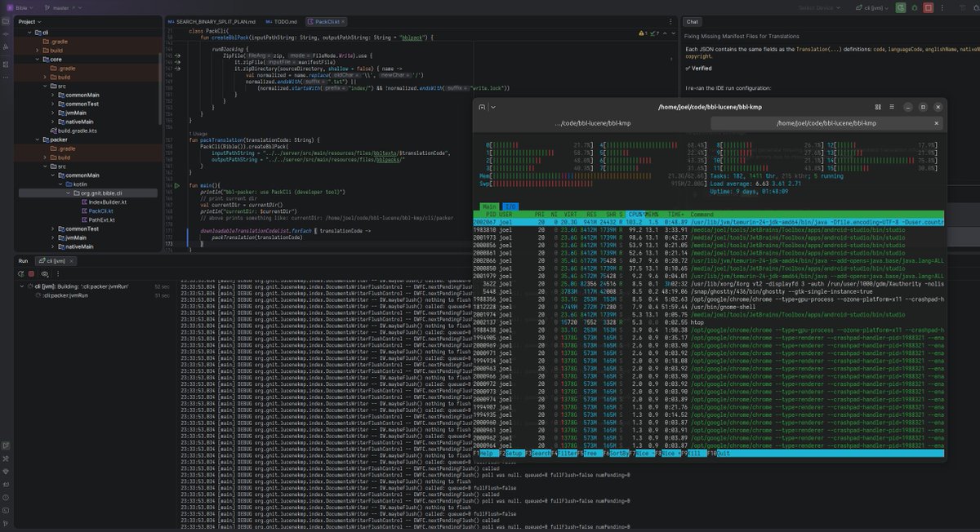Click the run gutter arrow beside fun main
This screenshot has width=980, height=532.
[x=178, y=187]
